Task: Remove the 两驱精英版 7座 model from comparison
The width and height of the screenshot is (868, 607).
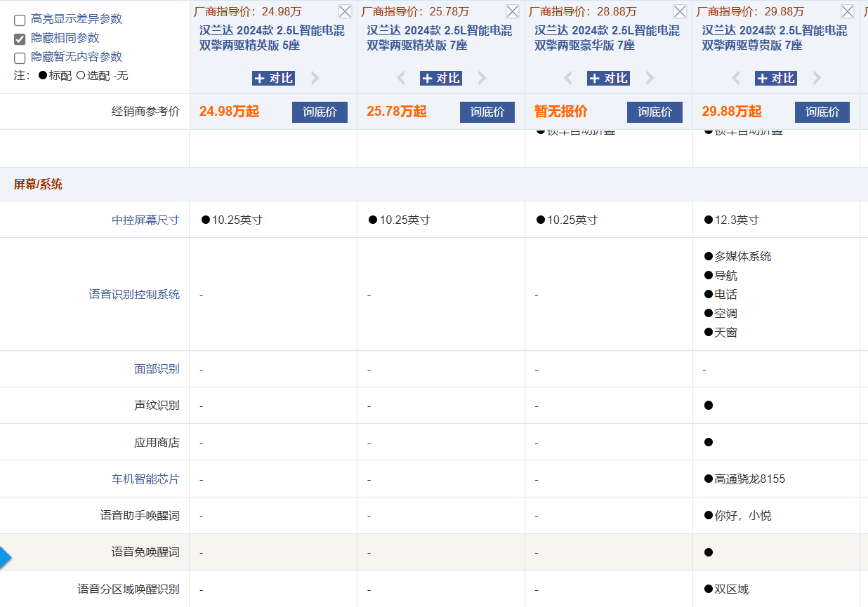Action: click(513, 11)
